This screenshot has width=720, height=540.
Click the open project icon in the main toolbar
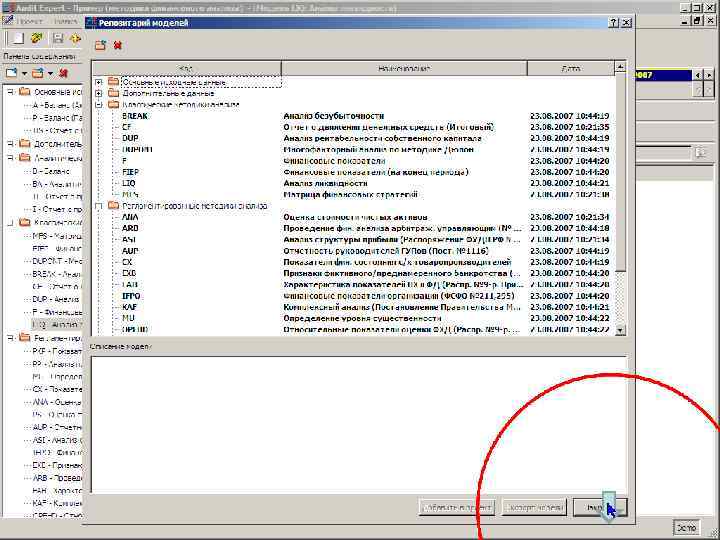37,38
